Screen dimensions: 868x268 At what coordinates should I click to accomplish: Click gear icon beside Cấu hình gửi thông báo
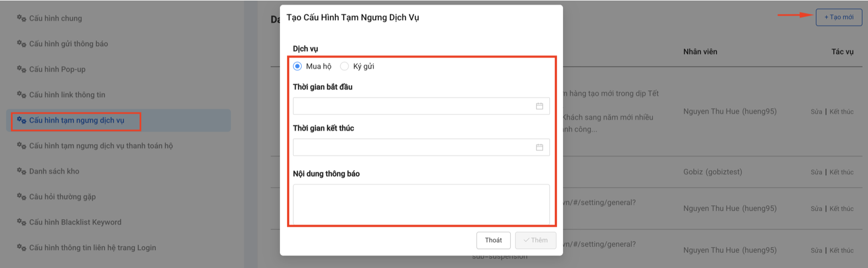click(x=21, y=43)
